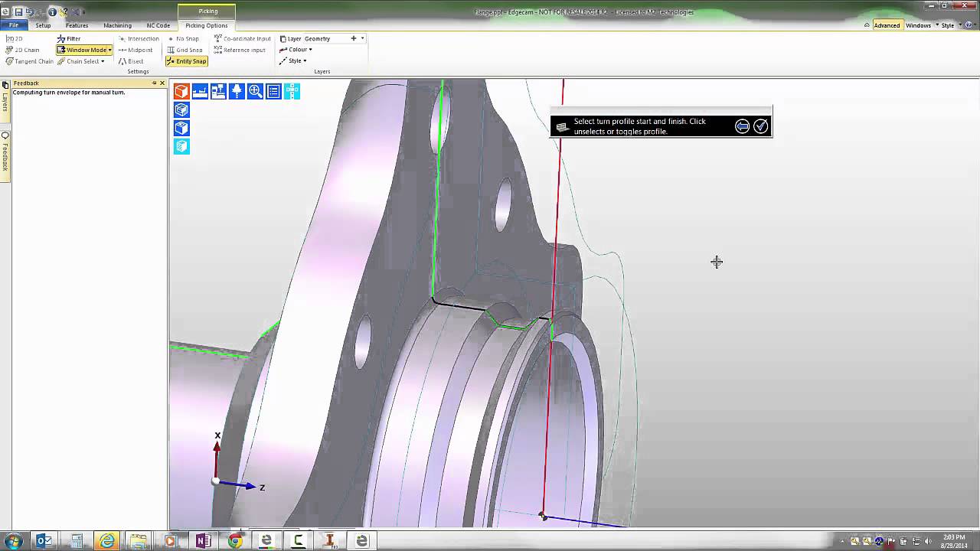
Task: Click the zoom magnifier icon in viewport
Action: (255, 92)
